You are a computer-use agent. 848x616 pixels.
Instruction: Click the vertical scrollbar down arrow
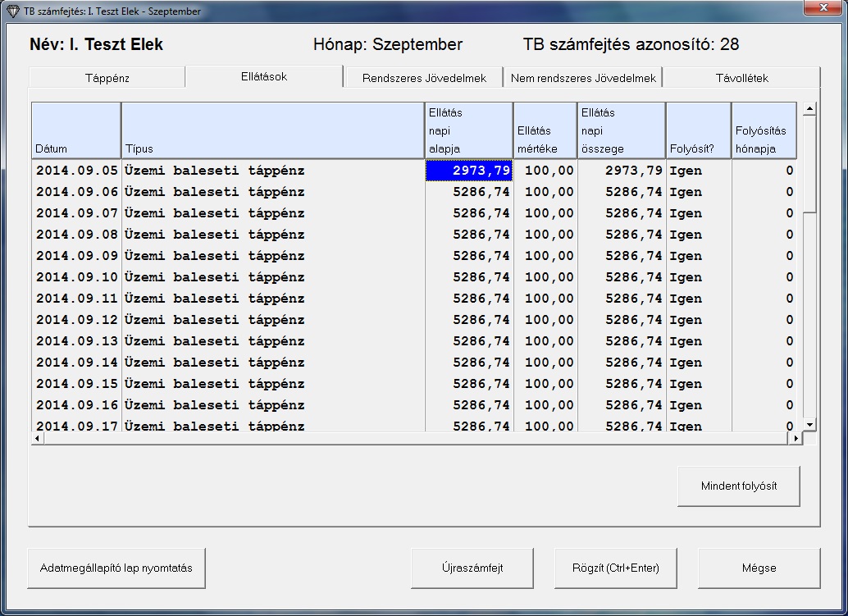(809, 424)
